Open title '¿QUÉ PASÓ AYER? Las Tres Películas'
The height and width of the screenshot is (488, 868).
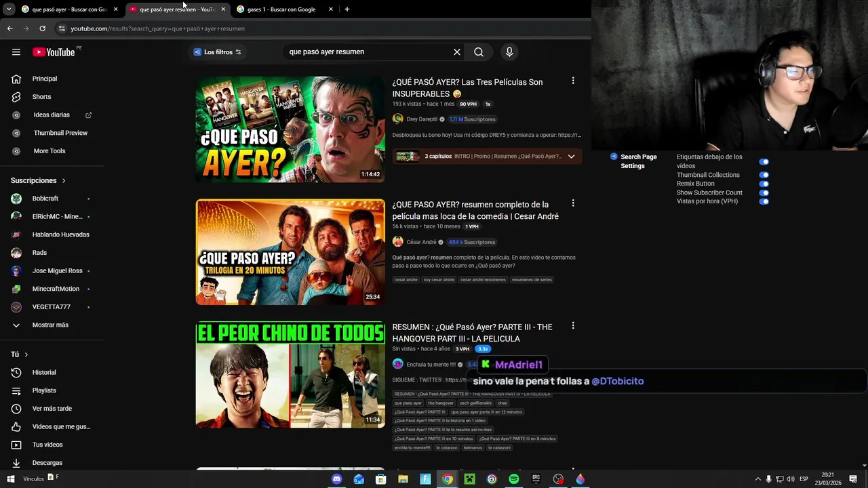467,88
